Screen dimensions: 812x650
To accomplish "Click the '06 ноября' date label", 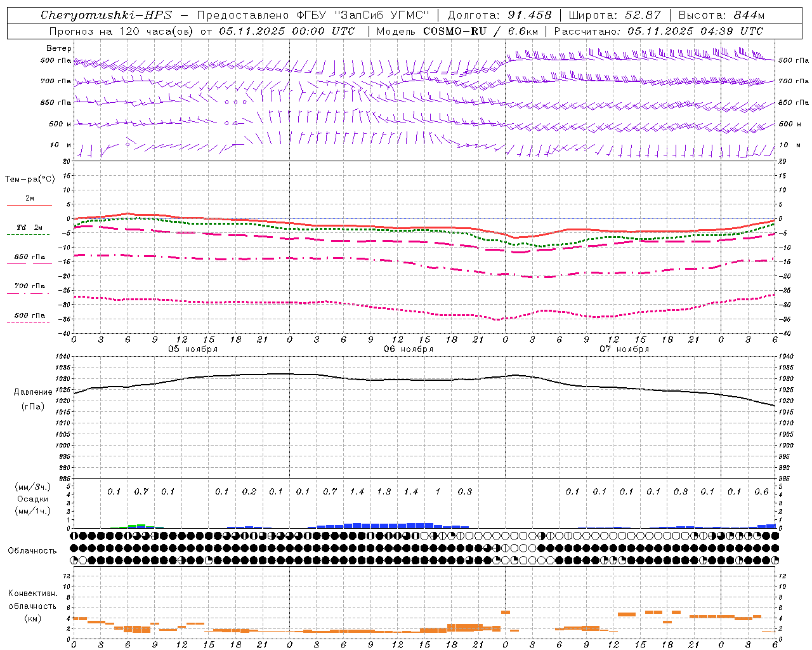I will (409, 349).
